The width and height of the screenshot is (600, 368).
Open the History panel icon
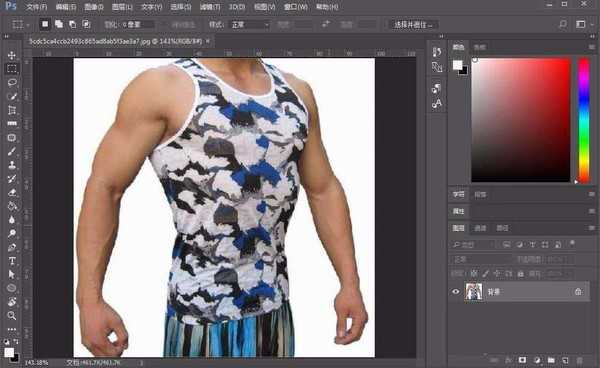437,52
